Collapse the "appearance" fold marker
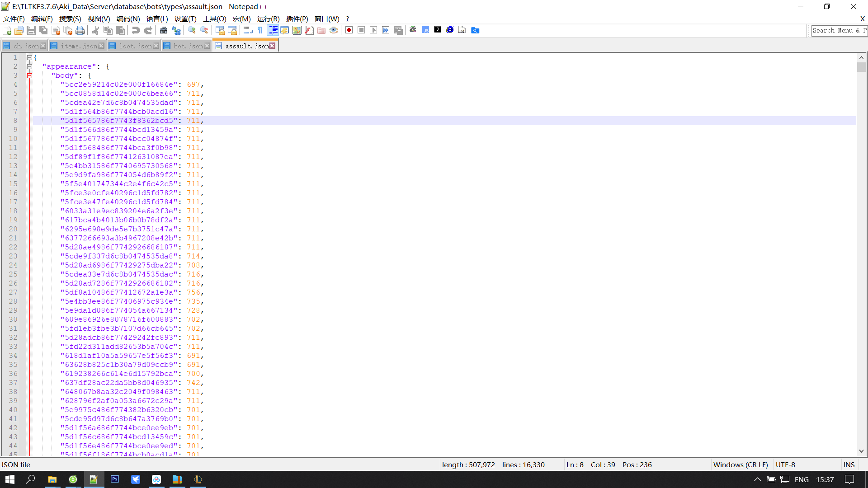 [x=29, y=66]
